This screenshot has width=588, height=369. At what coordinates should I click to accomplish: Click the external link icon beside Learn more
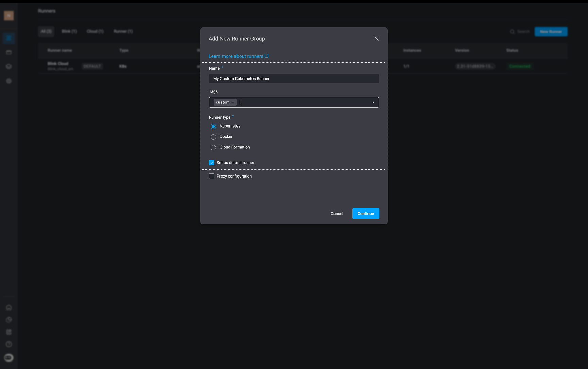tap(267, 56)
